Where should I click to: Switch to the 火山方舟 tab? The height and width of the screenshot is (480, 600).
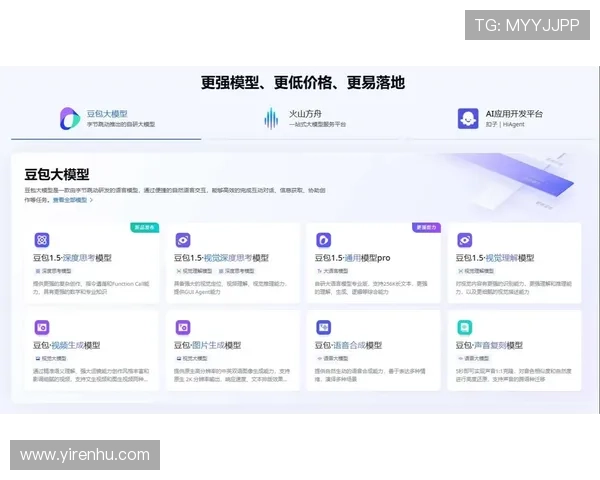(x=305, y=119)
